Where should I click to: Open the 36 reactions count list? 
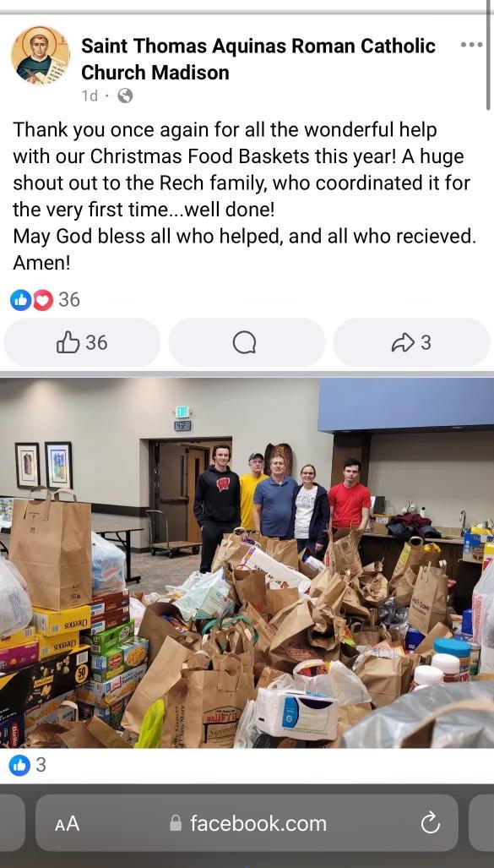click(69, 299)
